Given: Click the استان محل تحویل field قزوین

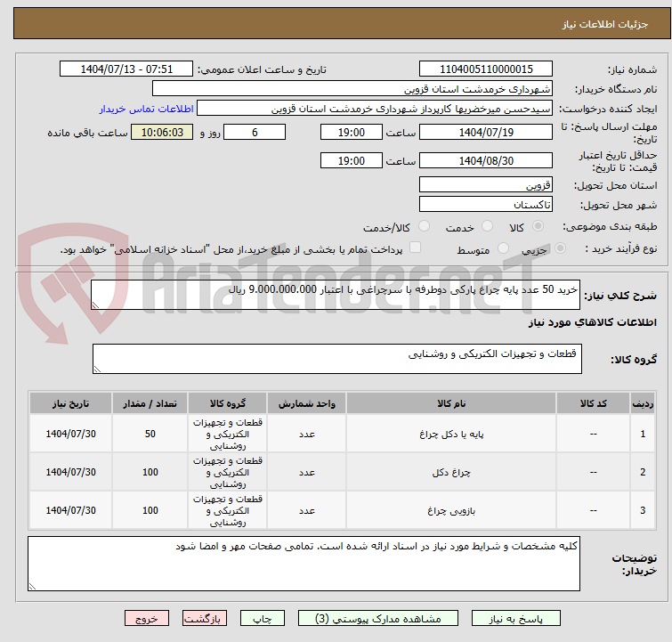Looking at the screenshot, I should (x=486, y=185).
